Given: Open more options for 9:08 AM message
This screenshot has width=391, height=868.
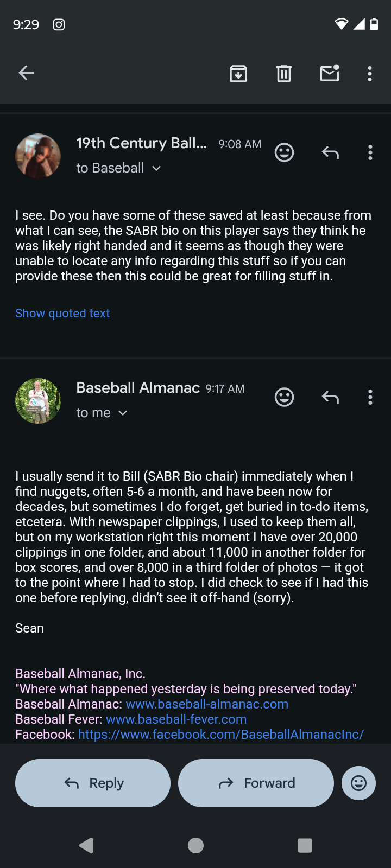Looking at the screenshot, I should (x=370, y=152).
